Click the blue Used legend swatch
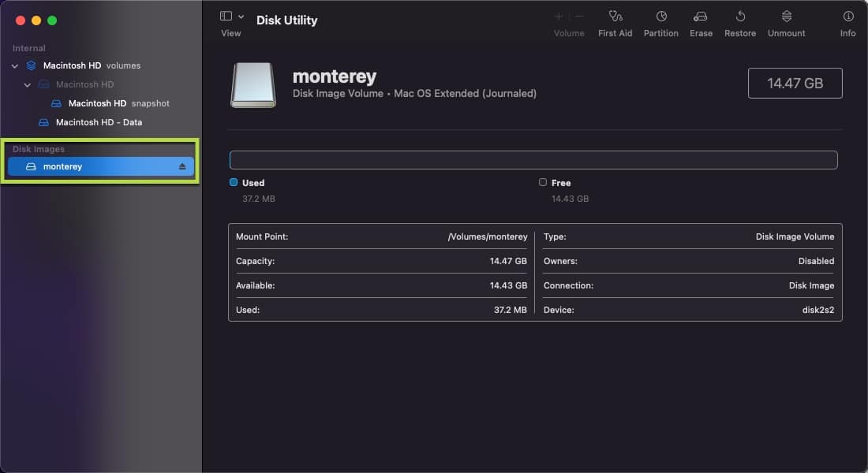868x473 pixels. coord(234,182)
